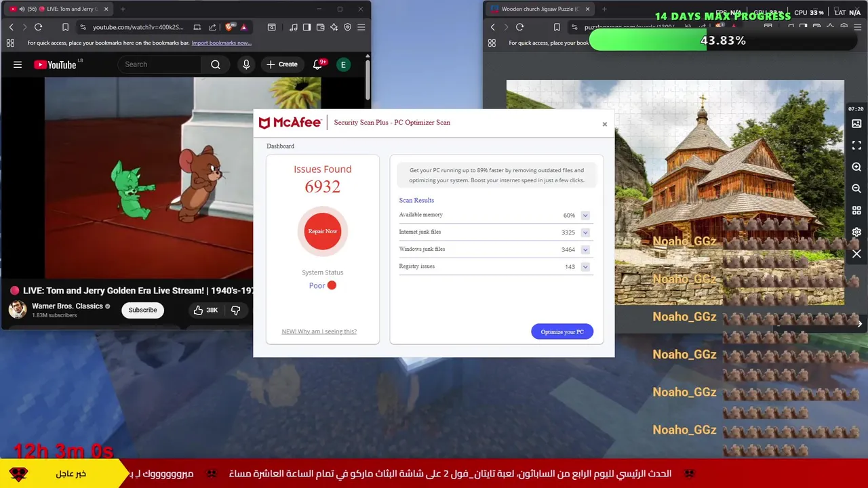868x488 pixels.
Task: Subscribe to Warner Bros. Classics
Action: [142, 310]
